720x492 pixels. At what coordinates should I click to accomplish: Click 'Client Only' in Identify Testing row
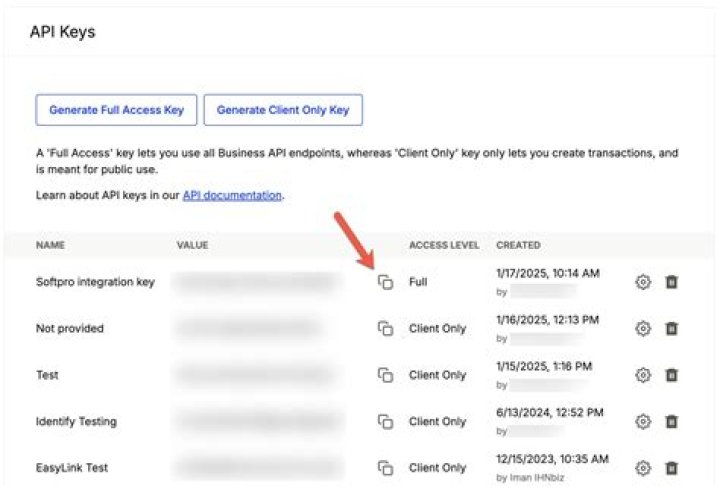coord(437,421)
